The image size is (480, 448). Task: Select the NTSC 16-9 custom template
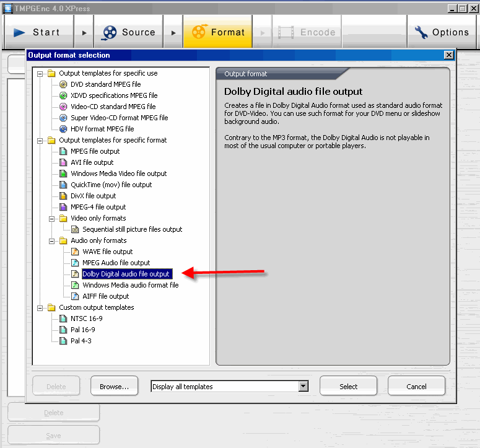(x=86, y=318)
